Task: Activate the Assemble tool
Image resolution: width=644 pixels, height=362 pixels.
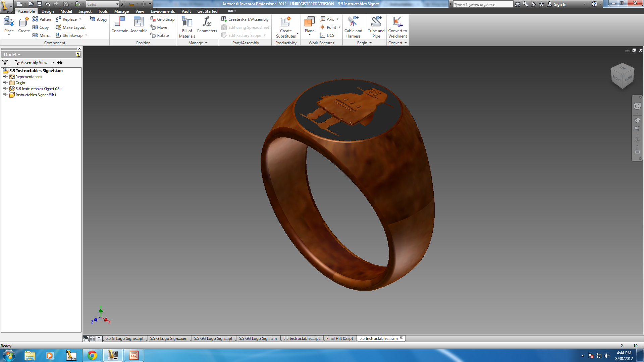Action: pyautogui.click(x=139, y=25)
